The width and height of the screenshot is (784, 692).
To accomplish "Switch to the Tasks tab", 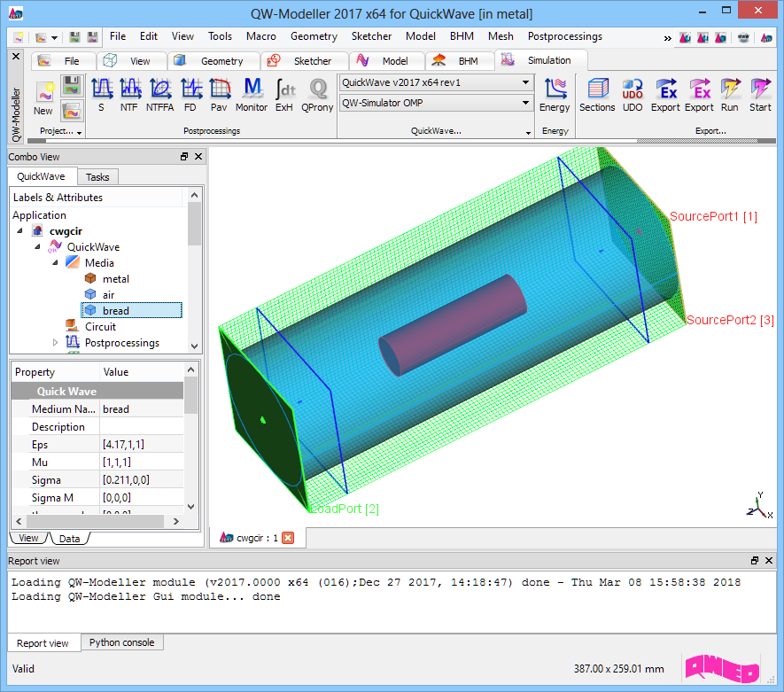I will [97, 177].
